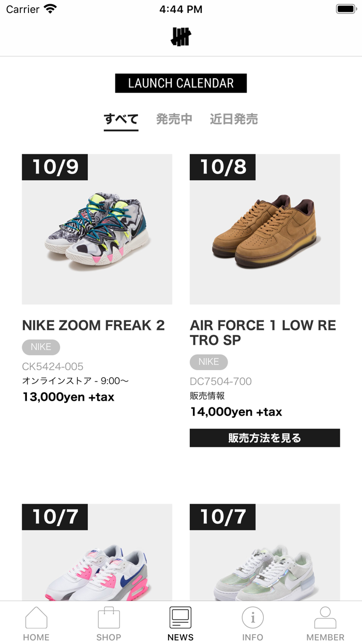Image resolution: width=362 pixels, height=644 pixels.
Task: Open the AIR FORCE 1 LOW RETRO SP title
Action: pos(263,332)
